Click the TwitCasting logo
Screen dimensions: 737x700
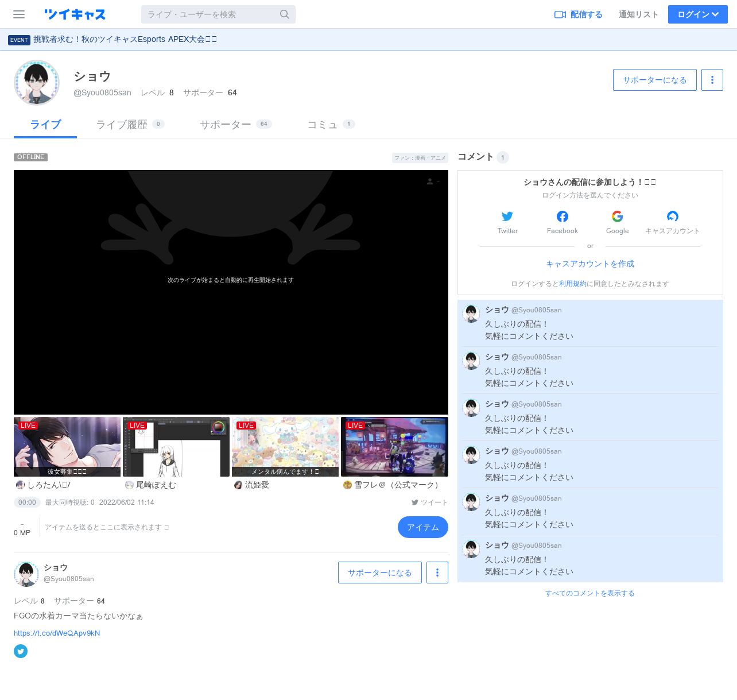75,14
